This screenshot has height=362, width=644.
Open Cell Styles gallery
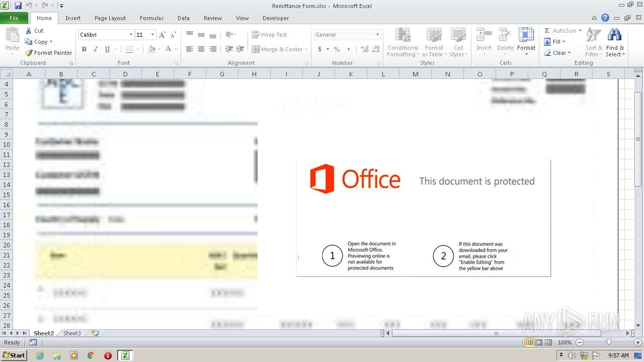[x=458, y=43]
